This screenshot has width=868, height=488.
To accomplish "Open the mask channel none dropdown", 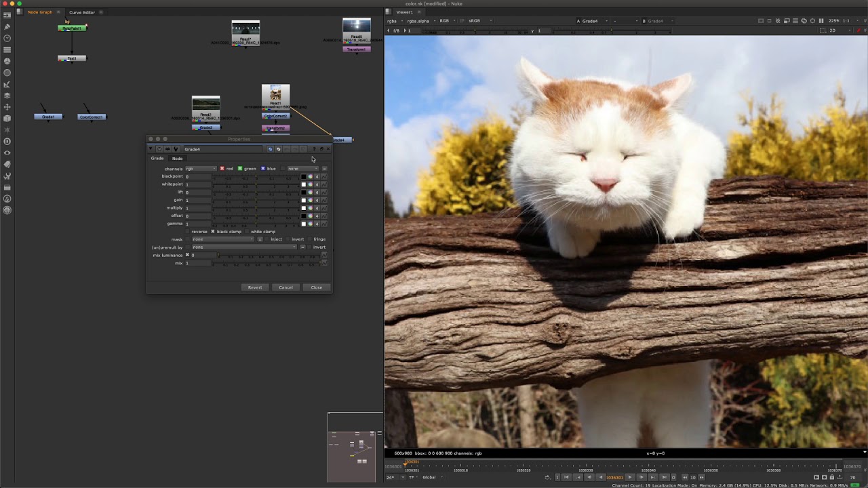I will pyautogui.click(x=222, y=239).
